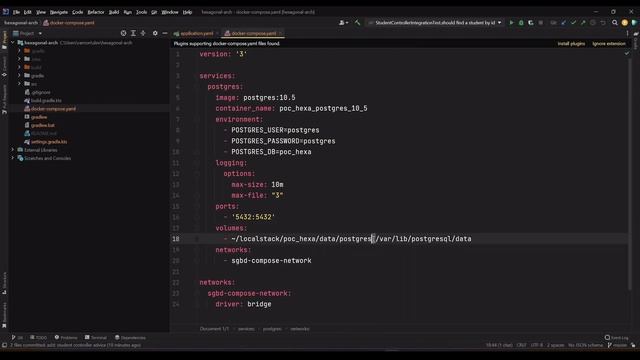Open the user account avatar icon

point(624,23)
